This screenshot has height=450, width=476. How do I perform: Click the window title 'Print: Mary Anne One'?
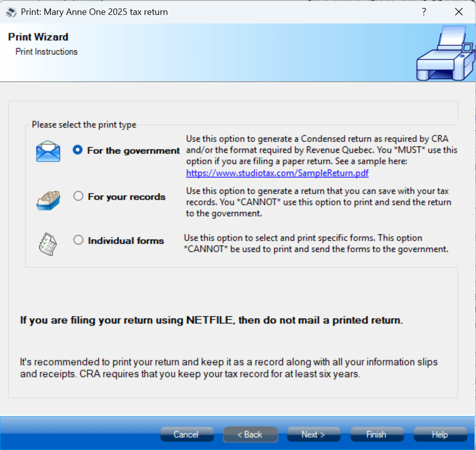(x=94, y=12)
